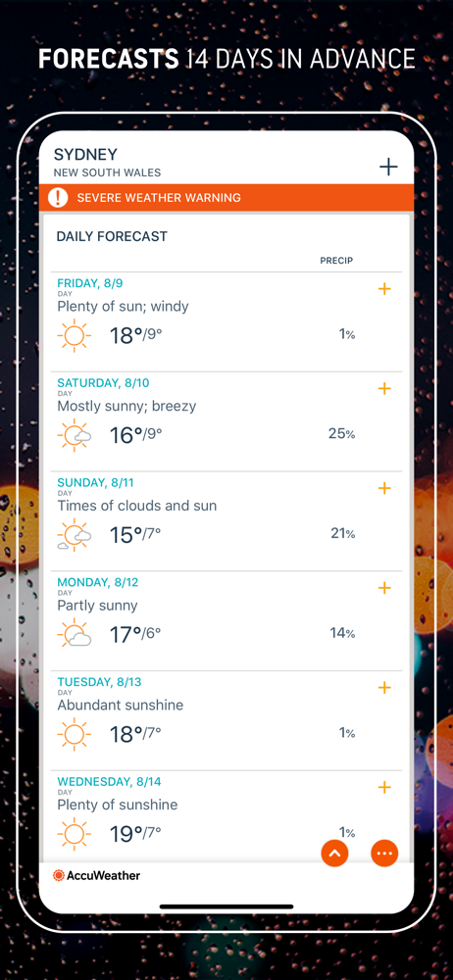
Task: Open the severe weather warning alert icon
Action: click(58, 198)
